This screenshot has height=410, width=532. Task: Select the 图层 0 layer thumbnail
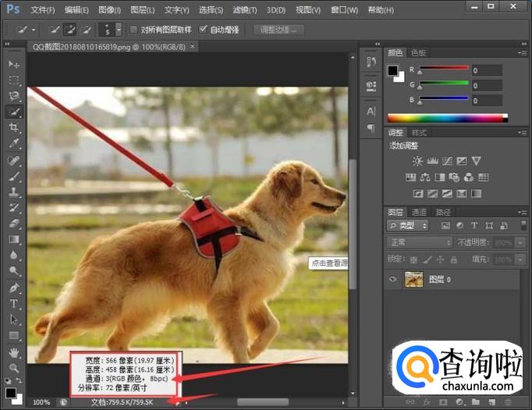pyautogui.click(x=413, y=279)
